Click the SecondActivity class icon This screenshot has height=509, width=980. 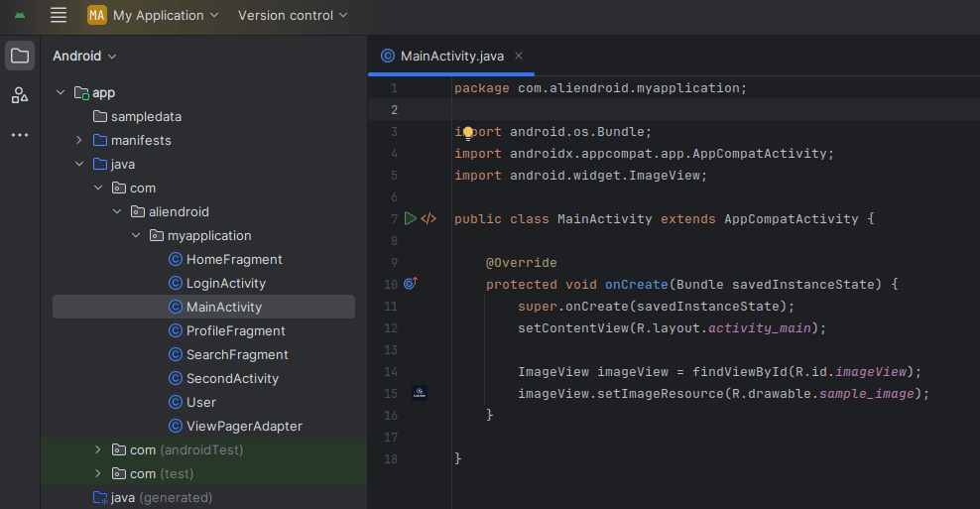tap(176, 378)
